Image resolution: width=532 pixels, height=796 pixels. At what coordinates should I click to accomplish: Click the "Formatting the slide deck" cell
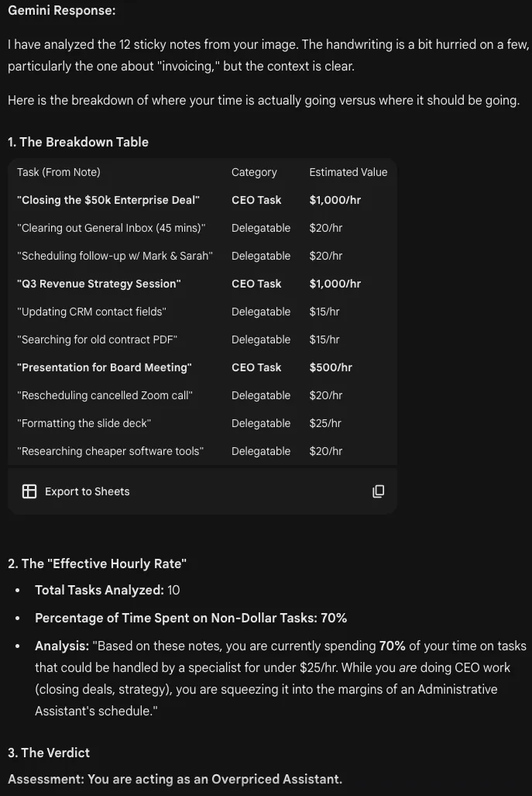pos(84,423)
